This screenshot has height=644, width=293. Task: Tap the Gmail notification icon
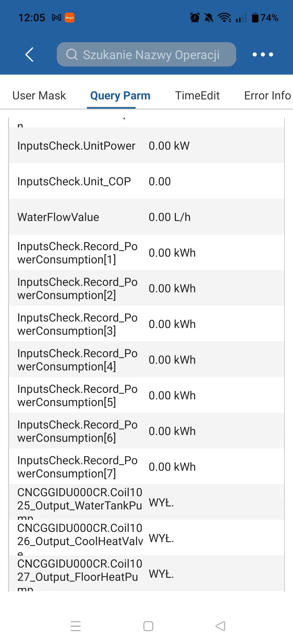click(x=57, y=18)
